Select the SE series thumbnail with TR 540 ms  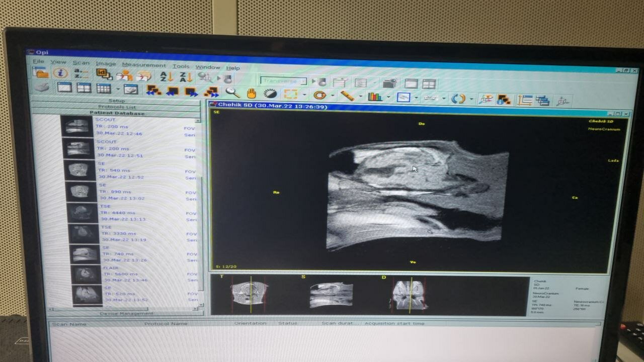(80, 170)
